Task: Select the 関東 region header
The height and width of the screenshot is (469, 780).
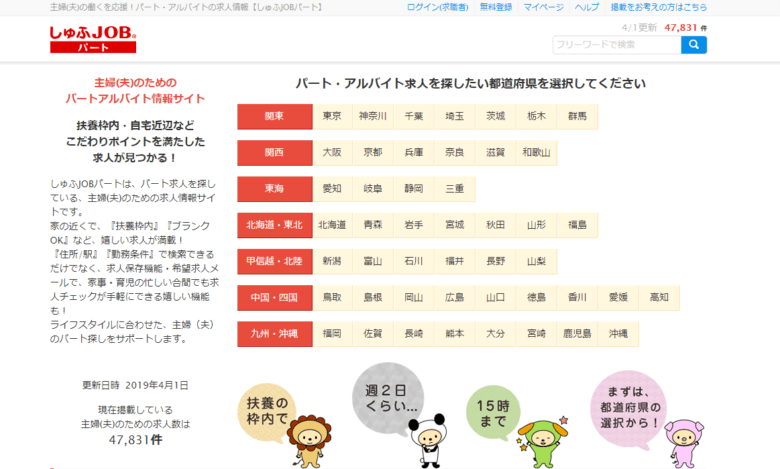Action: point(275,116)
